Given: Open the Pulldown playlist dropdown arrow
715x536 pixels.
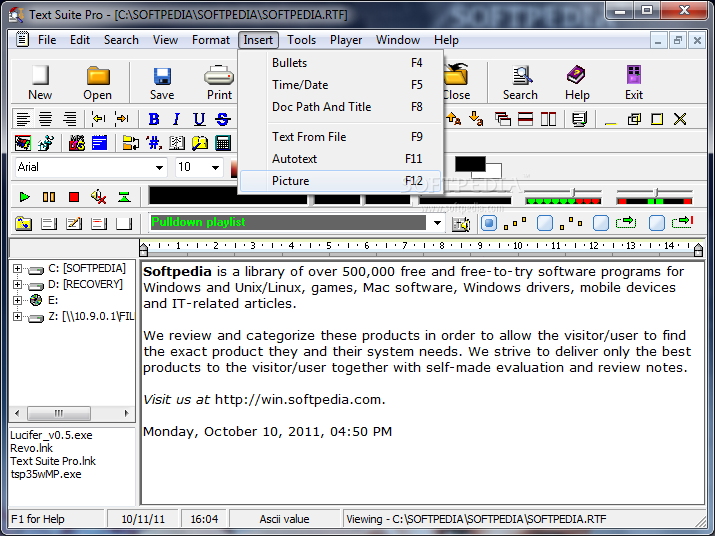Looking at the screenshot, I should point(437,223).
